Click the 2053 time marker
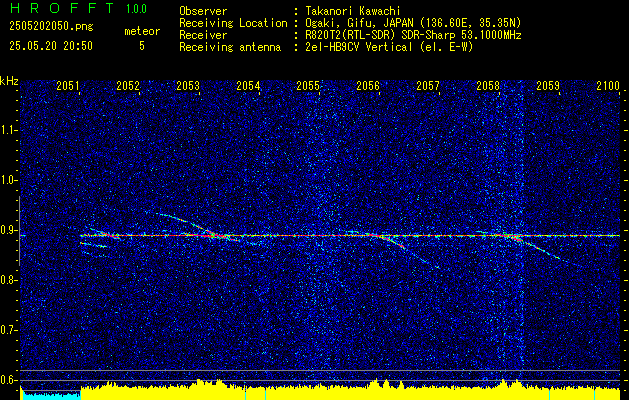Image resolution: width=629 pixels, height=400 pixels. click(188, 85)
